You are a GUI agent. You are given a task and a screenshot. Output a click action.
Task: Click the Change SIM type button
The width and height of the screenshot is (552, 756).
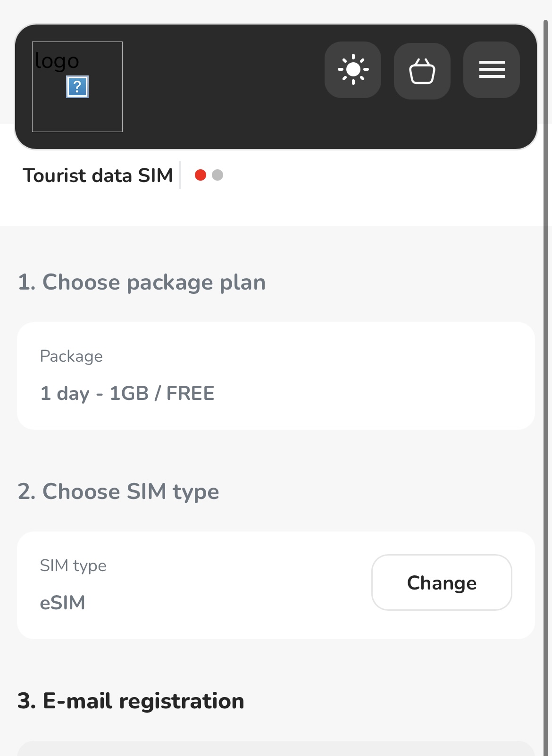442,582
